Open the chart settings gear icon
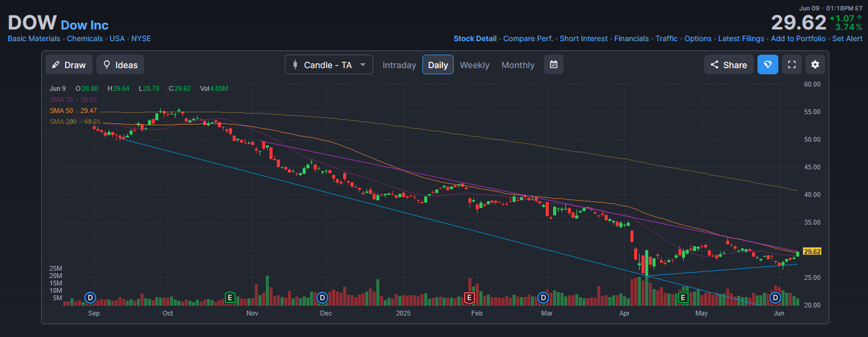Image resolution: width=868 pixels, height=337 pixels. click(x=815, y=65)
